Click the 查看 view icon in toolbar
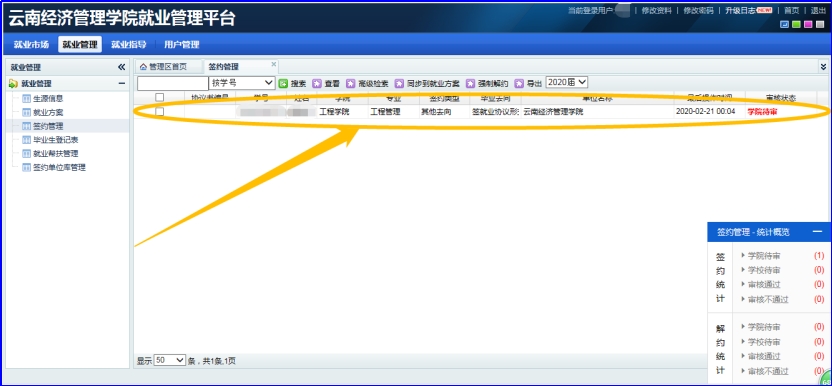Screen dimensions: 832x386 [x=317, y=83]
